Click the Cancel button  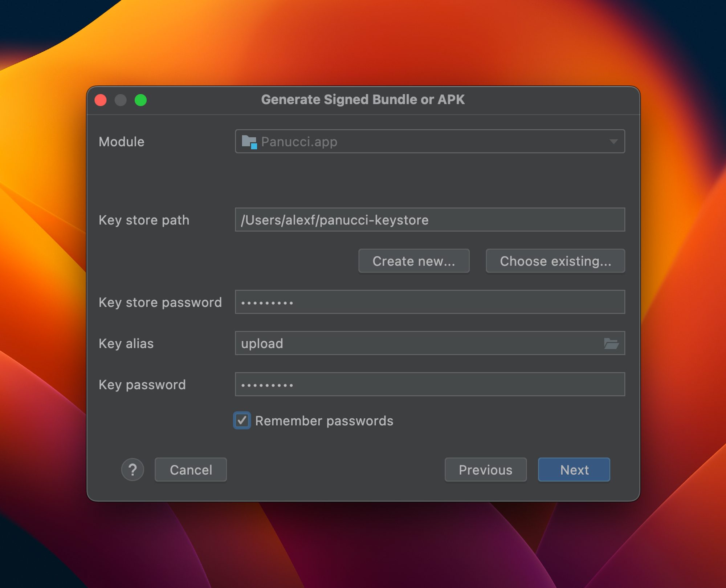tap(191, 470)
